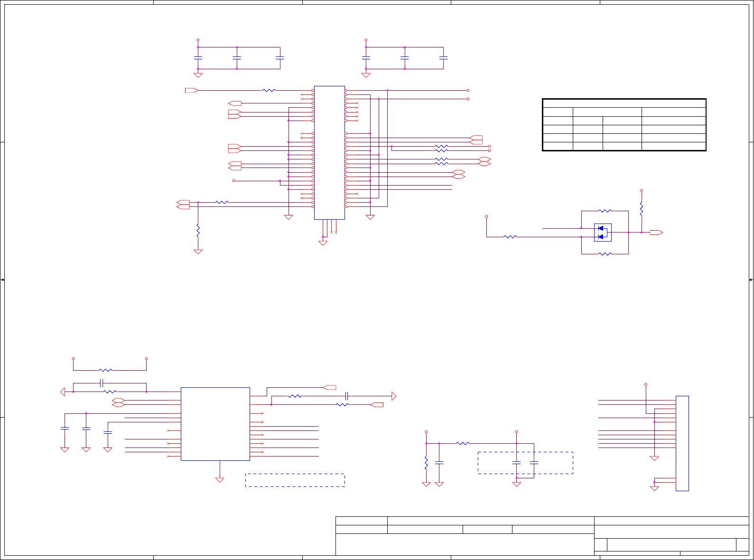Image resolution: width=754 pixels, height=560 pixels.
Task: Select the vertical resistor below the left bidirectional ports
Action: click(198, 231)
